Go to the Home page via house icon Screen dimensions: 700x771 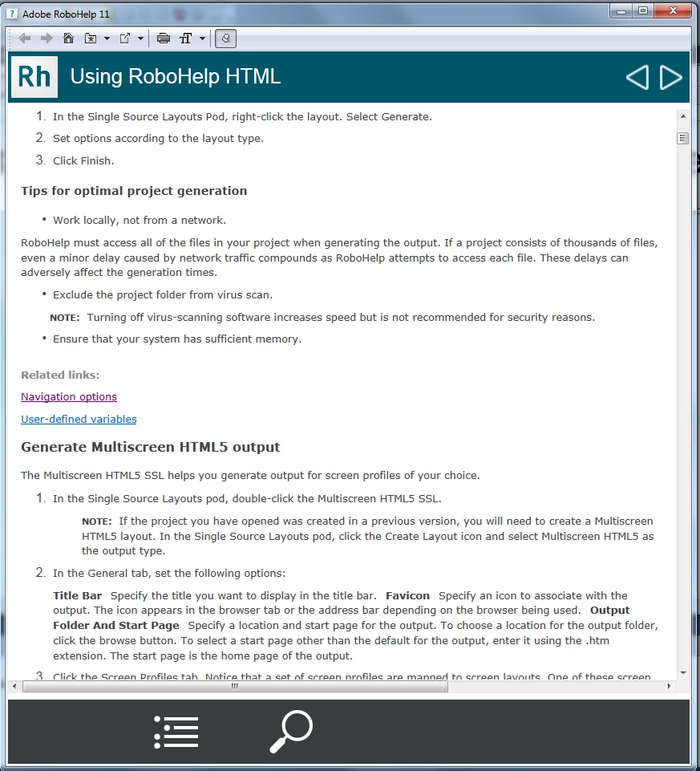coord(68,39)
